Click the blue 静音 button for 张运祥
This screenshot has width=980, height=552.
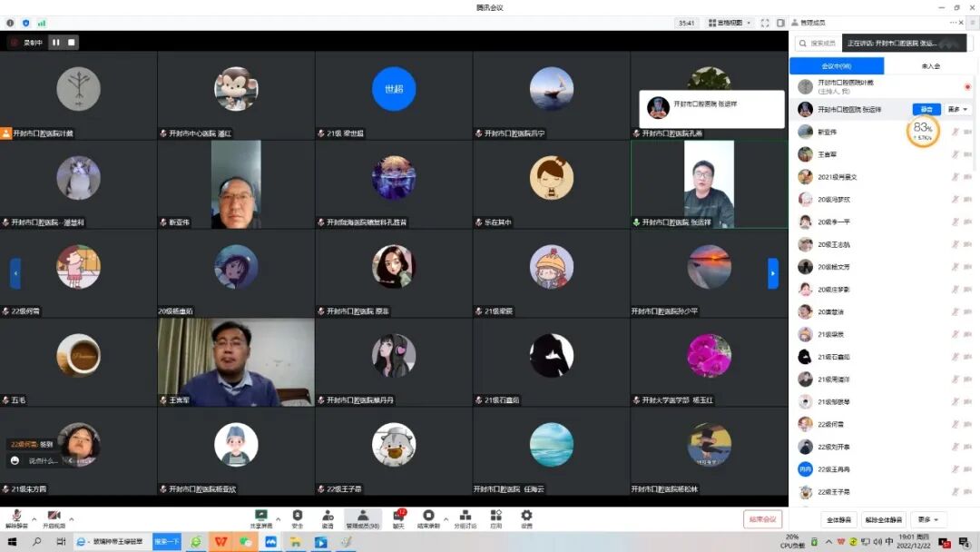926,109
